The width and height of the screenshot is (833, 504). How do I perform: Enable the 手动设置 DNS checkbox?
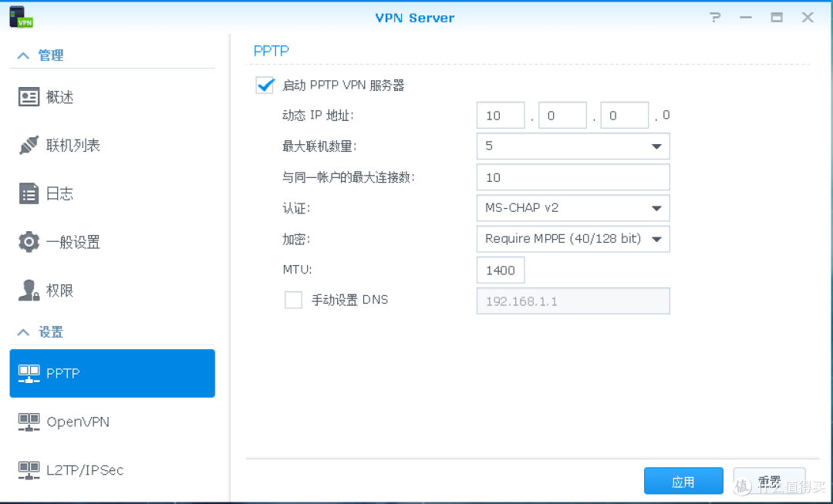tap(293, 300)
